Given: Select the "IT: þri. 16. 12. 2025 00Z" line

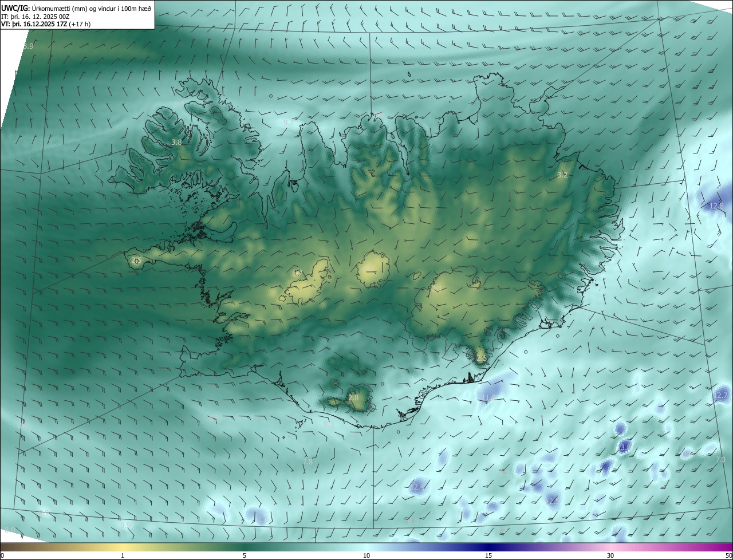Looking at the screenshot, I should 36,17.
